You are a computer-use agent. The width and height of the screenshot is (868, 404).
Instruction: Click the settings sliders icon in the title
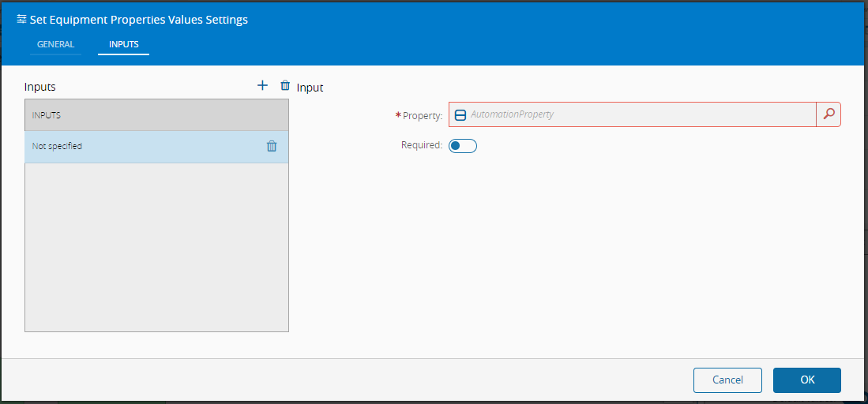(21, 20)
